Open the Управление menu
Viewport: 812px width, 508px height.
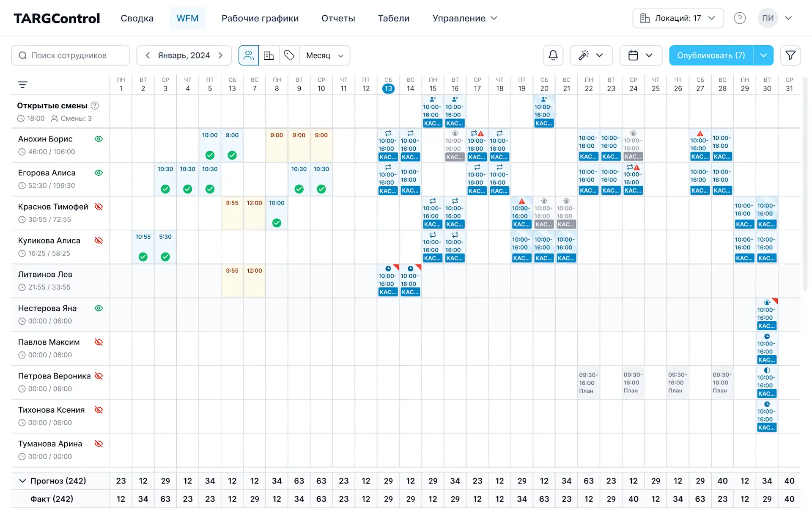coord(464,18)
